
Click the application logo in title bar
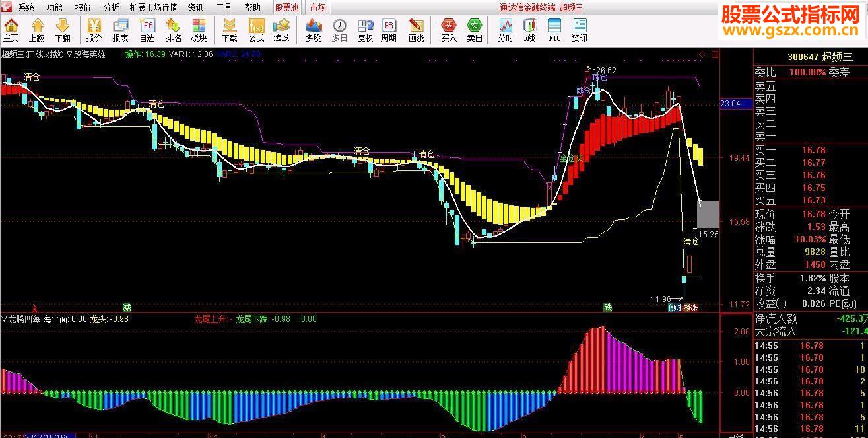7,7
